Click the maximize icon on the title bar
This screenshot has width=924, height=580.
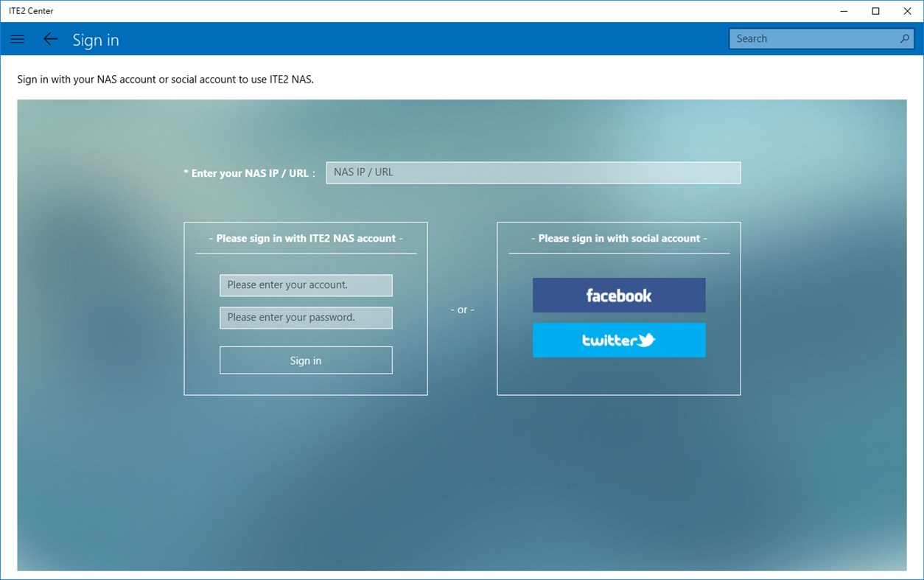click(875, 11)
